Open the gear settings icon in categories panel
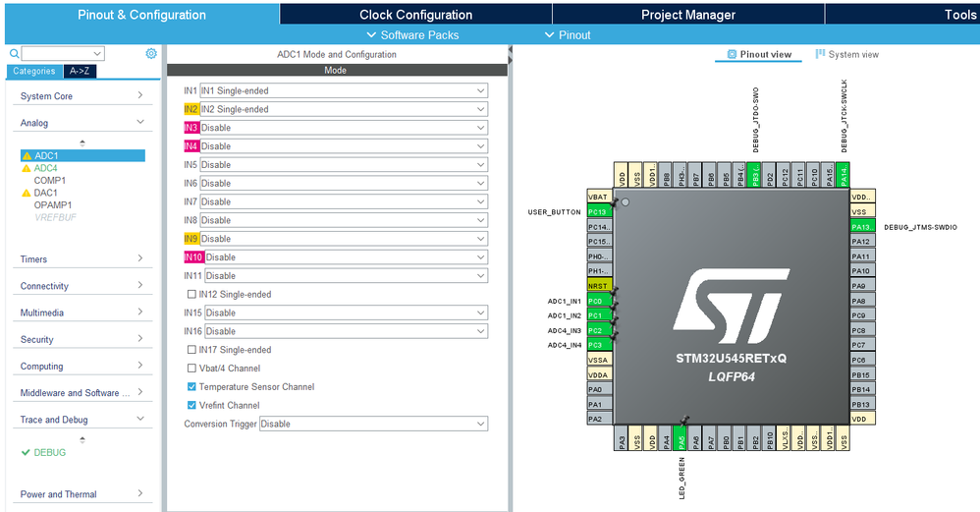 [151, 54]
